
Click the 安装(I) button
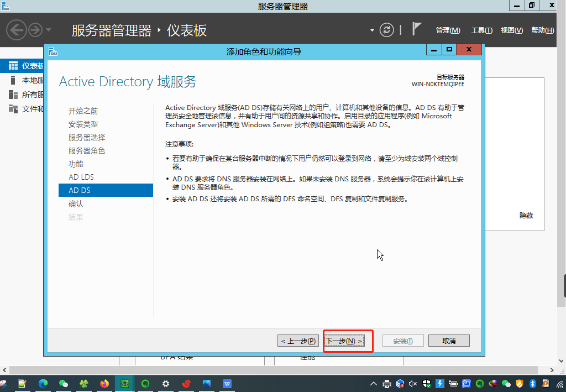click(403, 341)
